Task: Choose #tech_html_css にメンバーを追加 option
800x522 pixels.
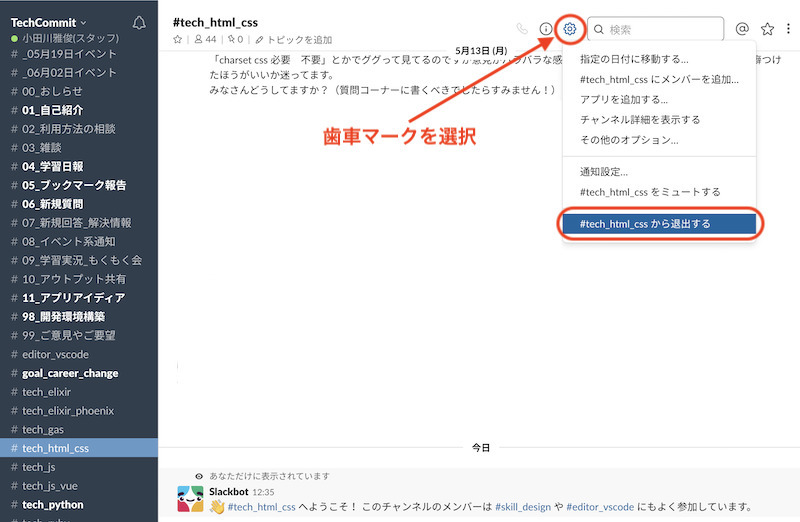Action: 659,80
